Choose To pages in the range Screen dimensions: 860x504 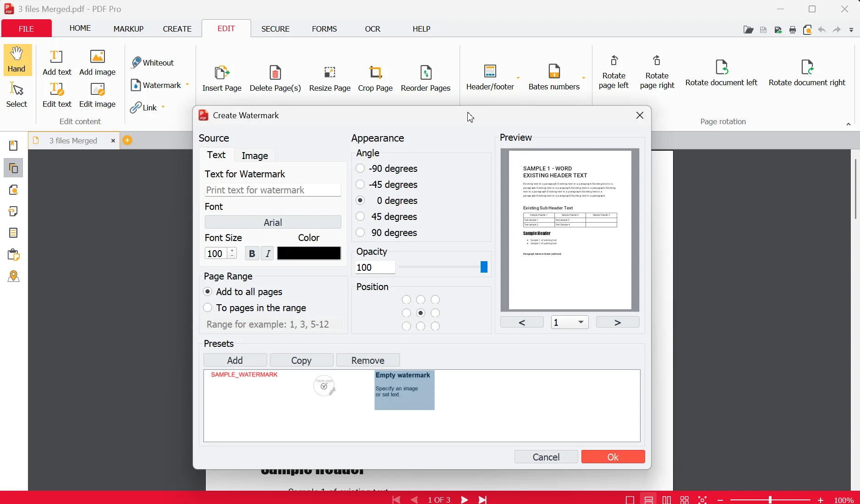[208, 308]
